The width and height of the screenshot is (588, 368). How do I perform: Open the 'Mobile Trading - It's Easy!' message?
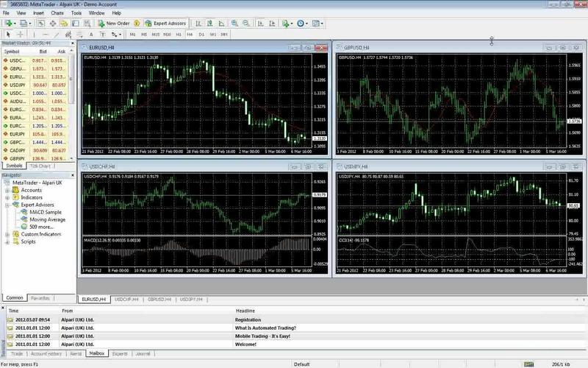click(x=262, y=336)
